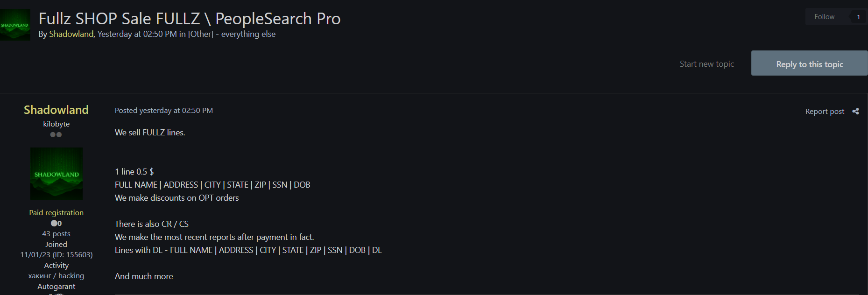Open the '43 posts' count

[56, 233]
